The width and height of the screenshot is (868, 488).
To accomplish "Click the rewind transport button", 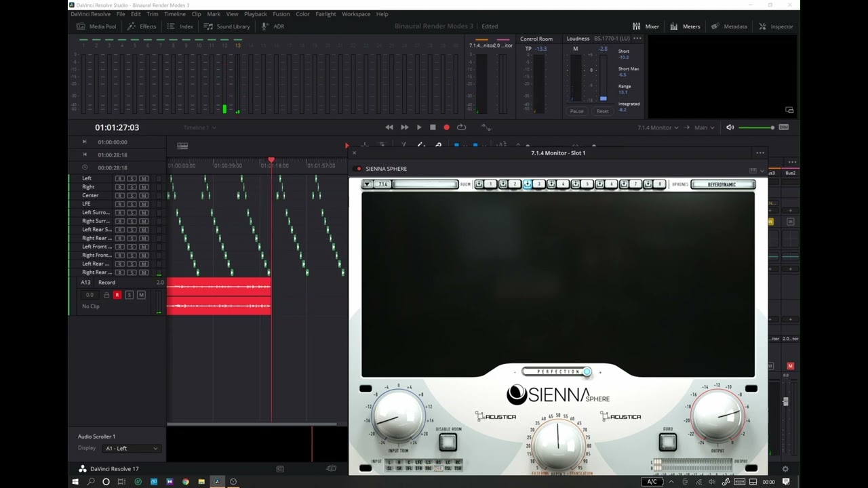I will click(x=389, y=127).
